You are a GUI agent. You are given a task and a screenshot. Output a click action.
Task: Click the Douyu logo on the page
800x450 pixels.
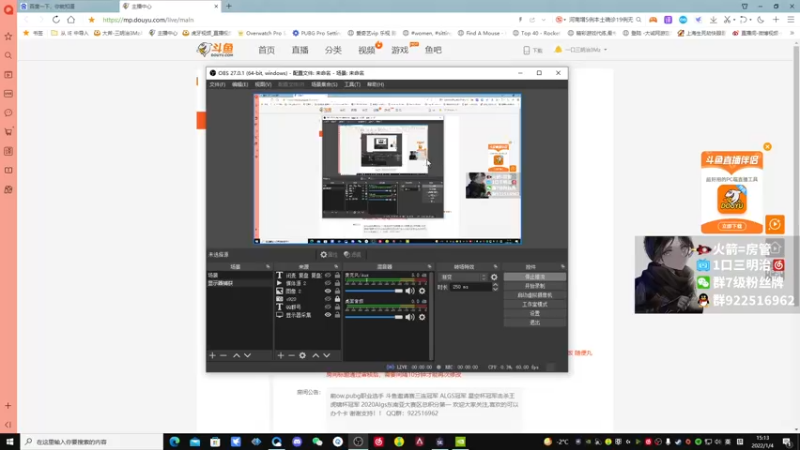[215, 49]
